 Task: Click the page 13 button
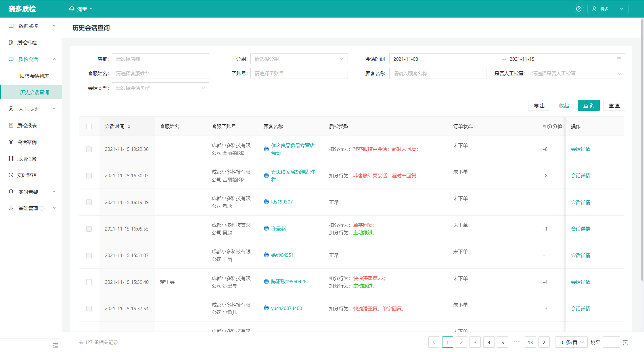click(x=530, y=342)
